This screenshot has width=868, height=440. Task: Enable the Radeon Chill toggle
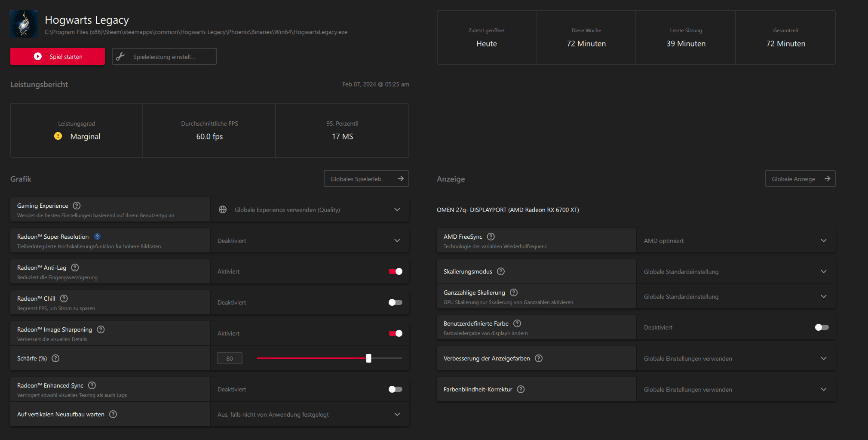pos(396,302)
